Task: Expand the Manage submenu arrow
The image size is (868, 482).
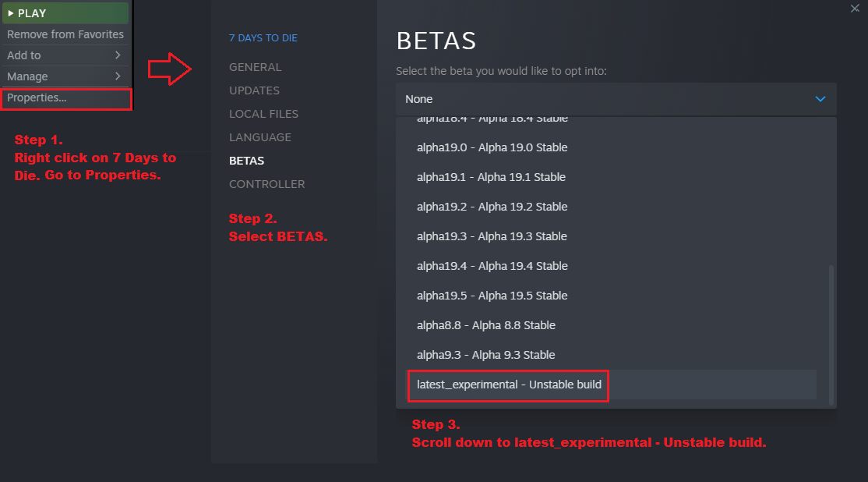Action: (x=118, y=76)
